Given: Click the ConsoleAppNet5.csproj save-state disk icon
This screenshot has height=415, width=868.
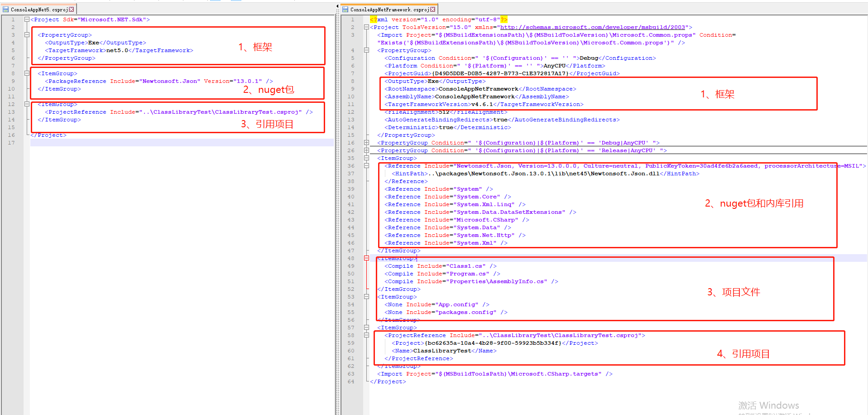Looking at the screenshot, I should coord(6,10).
